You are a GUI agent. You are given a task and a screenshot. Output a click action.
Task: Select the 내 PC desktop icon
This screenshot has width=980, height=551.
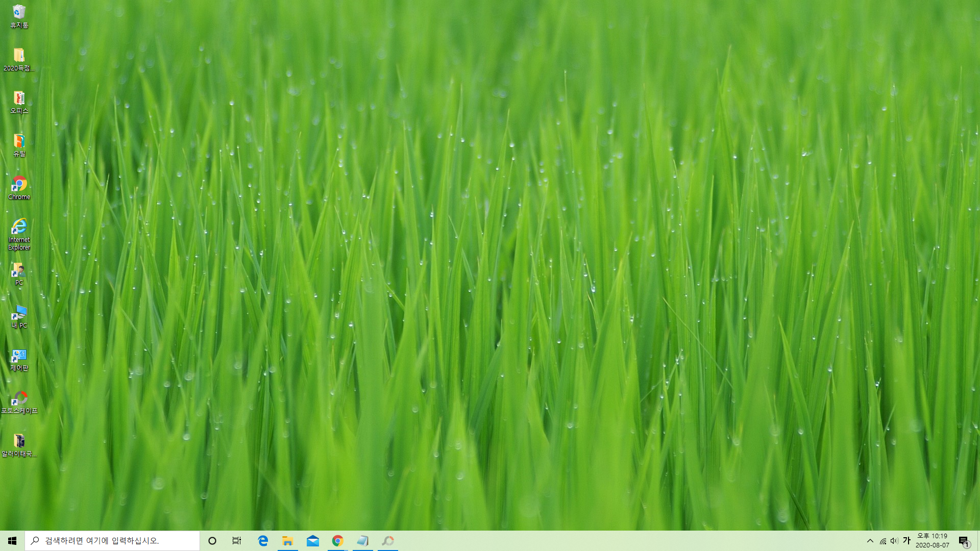19,316
